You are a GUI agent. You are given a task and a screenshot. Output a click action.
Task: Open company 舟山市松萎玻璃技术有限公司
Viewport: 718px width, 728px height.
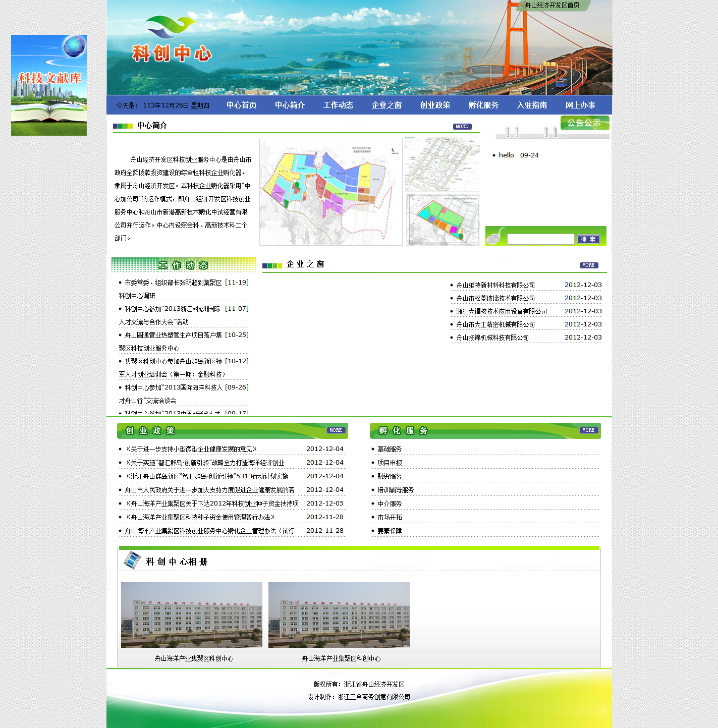tap(495, 298)
